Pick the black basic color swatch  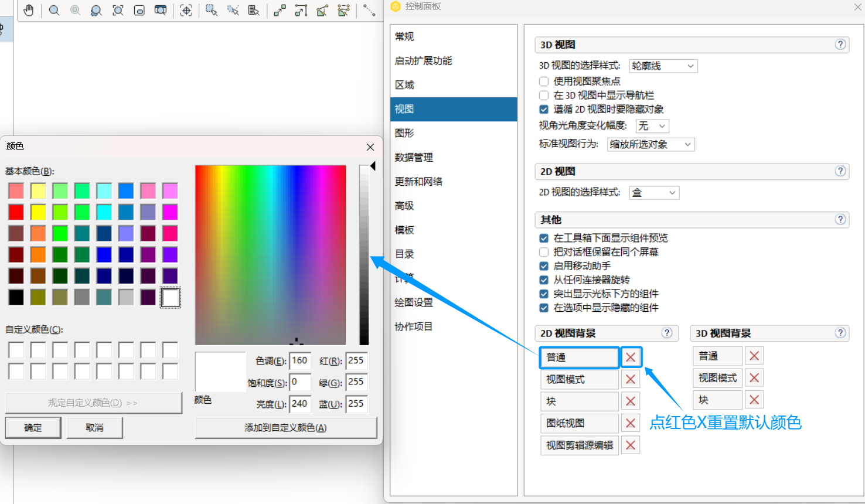[x=16, y=297]
